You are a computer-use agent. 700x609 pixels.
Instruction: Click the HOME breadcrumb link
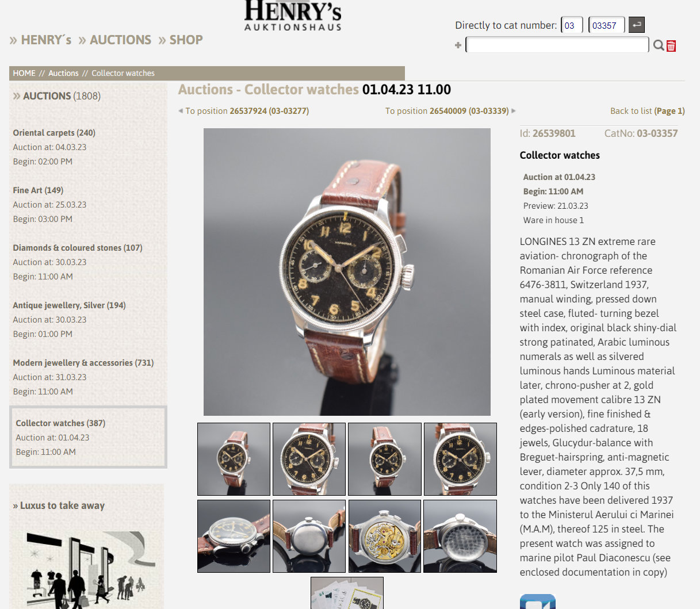(24, 73)
